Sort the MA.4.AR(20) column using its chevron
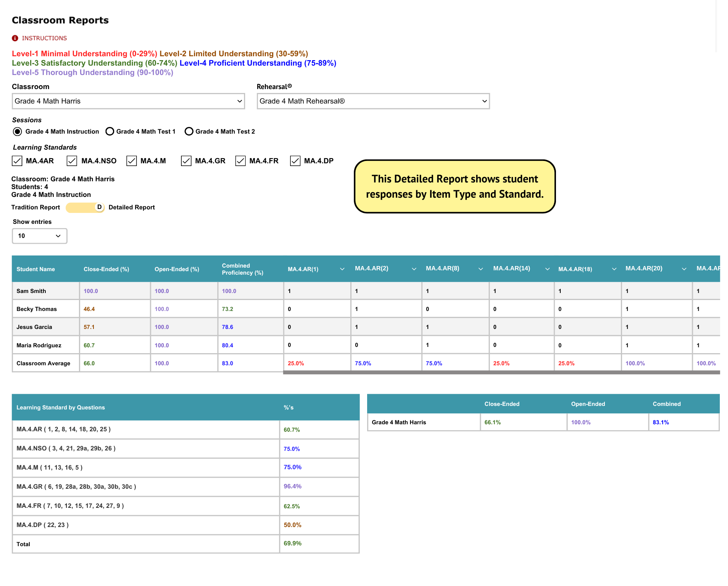Screen dimensions: 728x586 pos(683,269)
